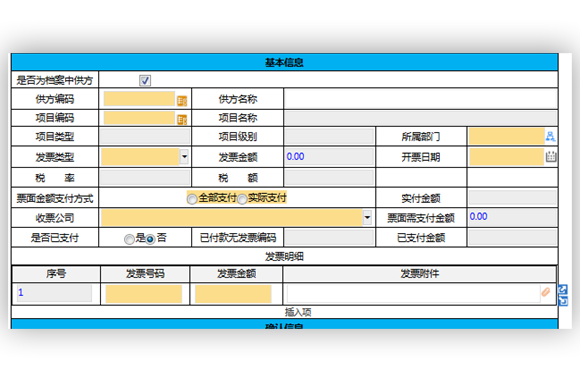Open the 开票日期 calendar icon

(x=551, y=156)
